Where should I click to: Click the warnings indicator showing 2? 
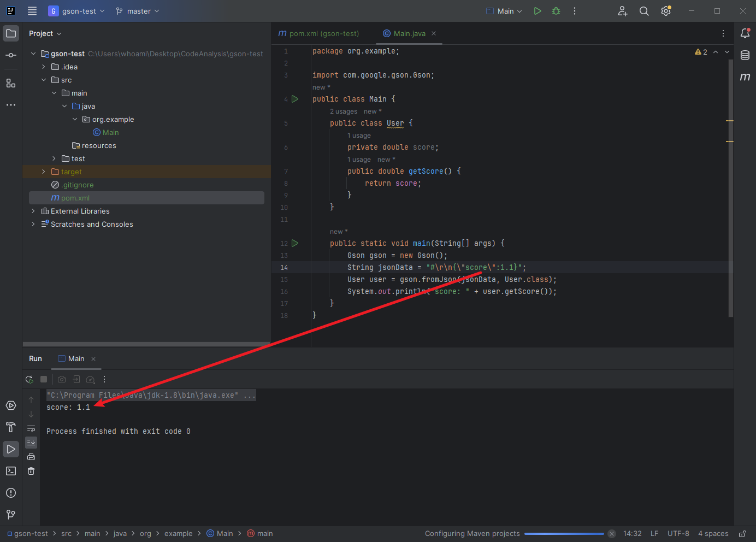(701, 52)
